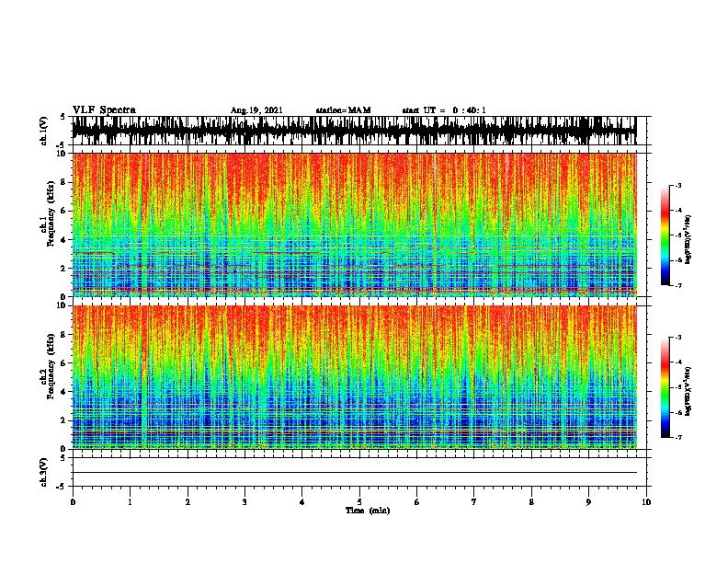This screenshot has height=563, width=728.
Task: Click the ch.1 color bar unit label
Action: [x=688, y=239]
